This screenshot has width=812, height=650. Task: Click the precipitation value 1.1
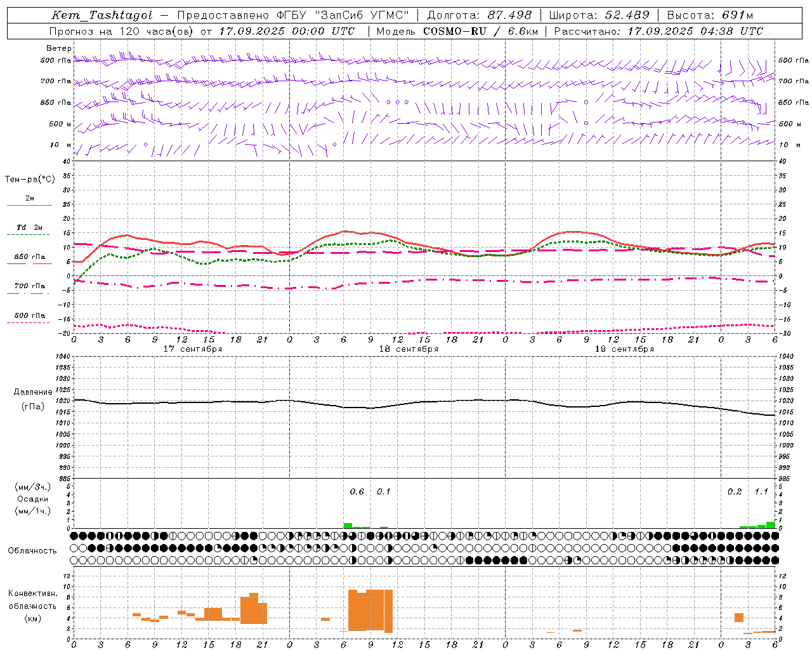coord(761,491)
